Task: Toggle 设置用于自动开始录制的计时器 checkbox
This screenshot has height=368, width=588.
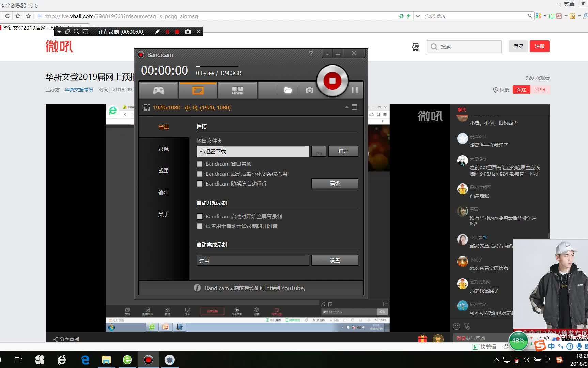Action: pyautogui.click(x=200, y=226)
